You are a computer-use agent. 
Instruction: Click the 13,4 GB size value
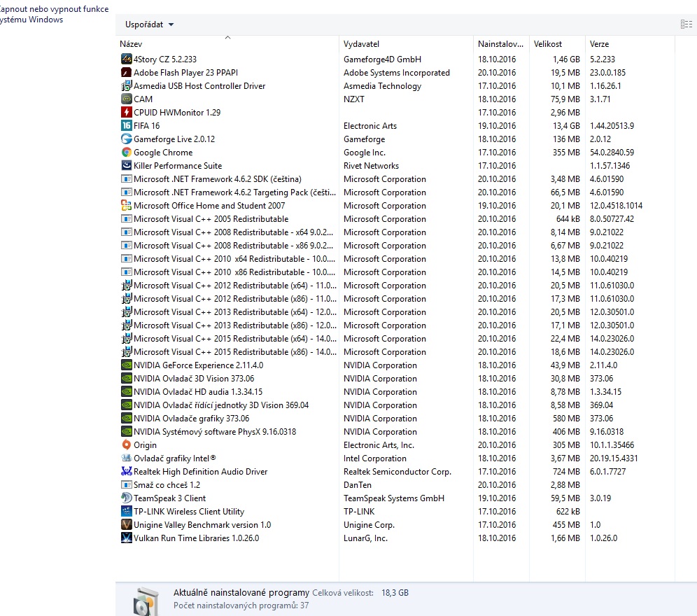point(566,126)
